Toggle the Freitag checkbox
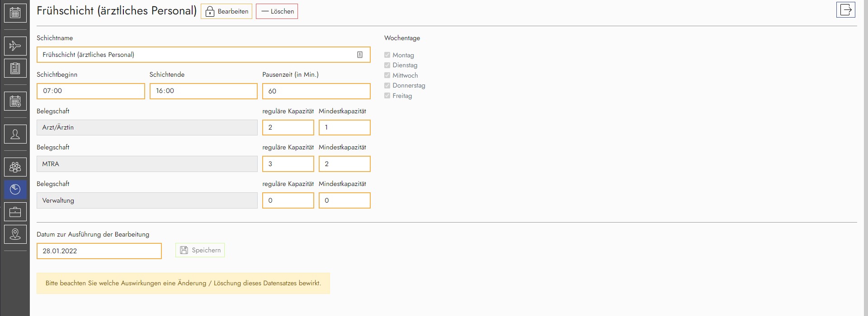 tap(387, 96)
